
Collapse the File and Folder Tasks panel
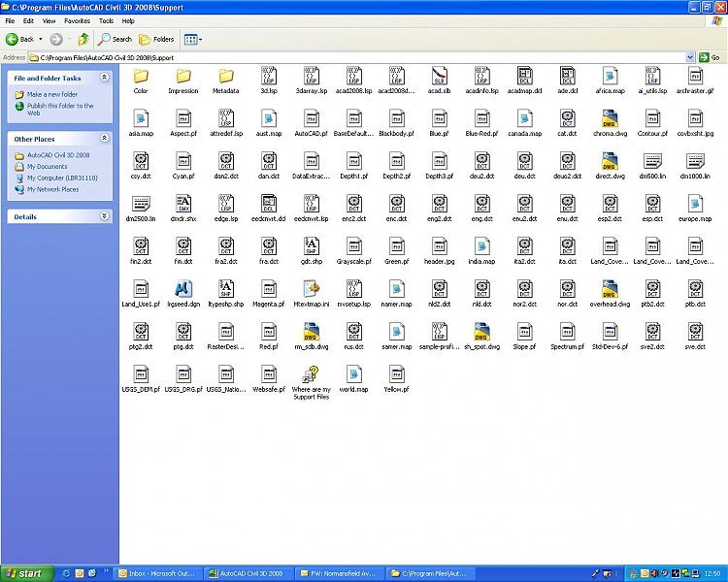point(105,78)
